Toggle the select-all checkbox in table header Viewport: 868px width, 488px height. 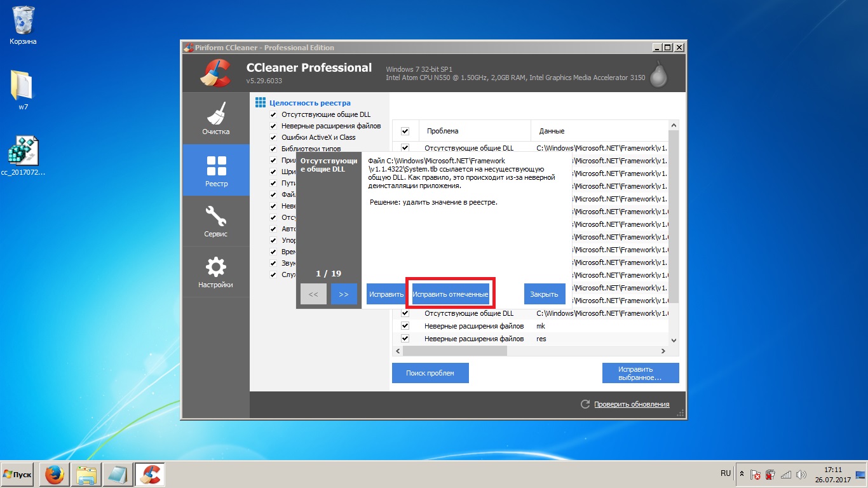click(405, 131)
